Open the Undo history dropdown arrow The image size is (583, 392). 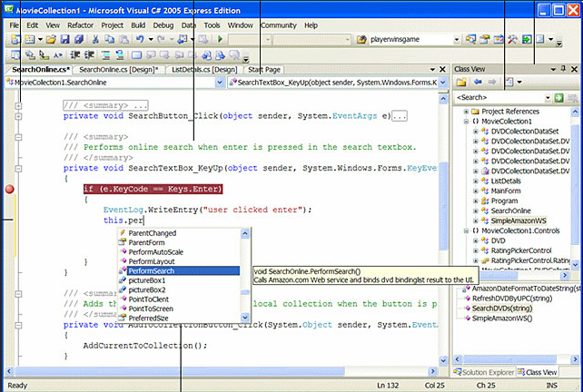[151, 39]
